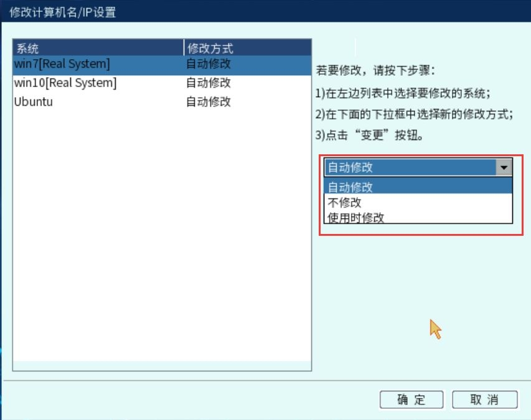Select the win10[Real System] entry
This screenshot has width=531, height=420.
(x=65, y=83)
